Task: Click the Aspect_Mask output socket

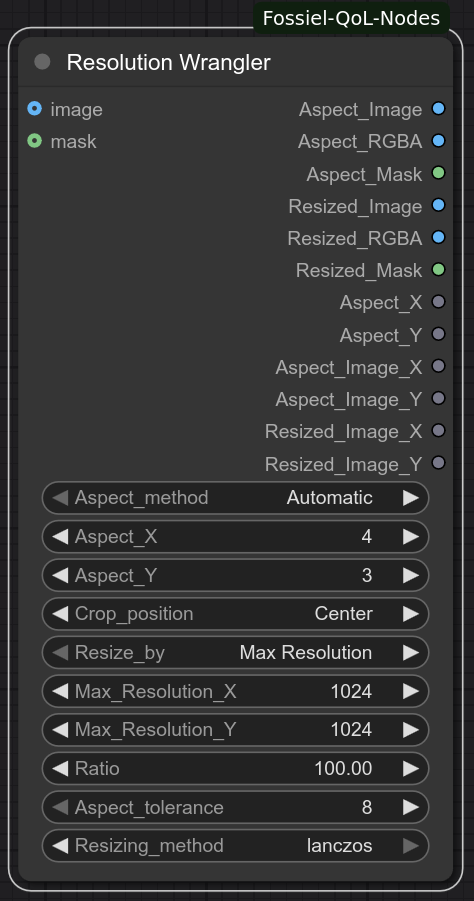Action: [438, 173]
